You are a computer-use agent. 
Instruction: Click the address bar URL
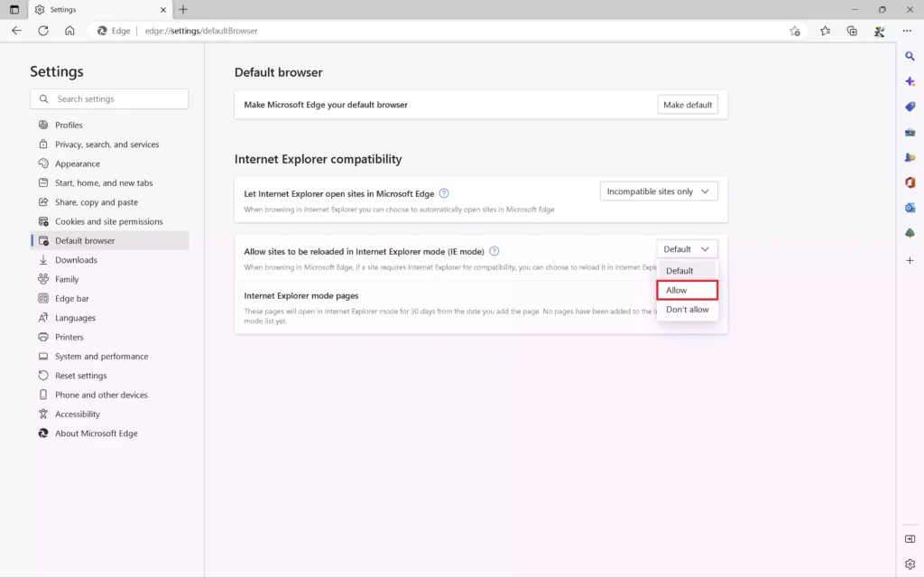pos(201,31)
